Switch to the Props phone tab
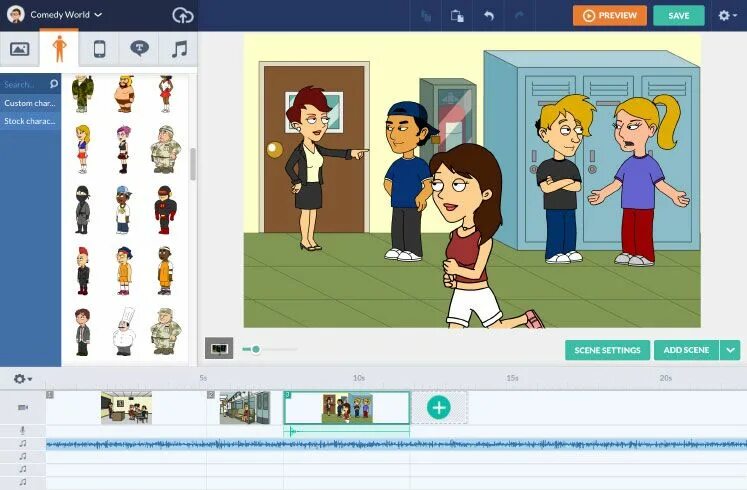The width and height of the screenshot is (747, 490). coord(99,49)
